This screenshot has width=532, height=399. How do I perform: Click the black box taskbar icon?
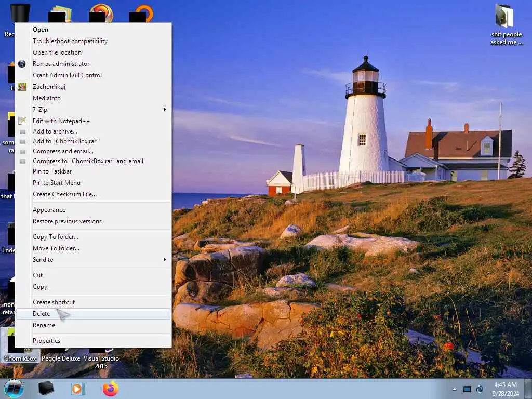pyautogui.click(x=46, y=389)
